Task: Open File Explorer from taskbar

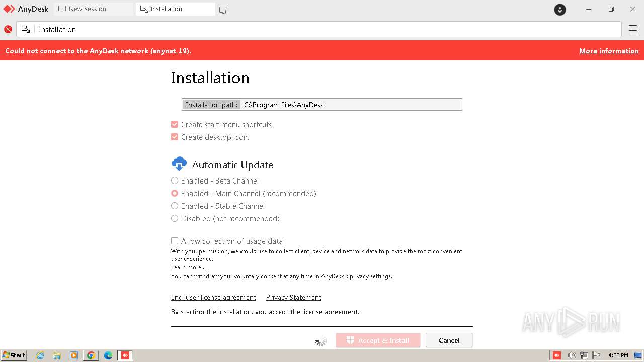Action: [x=57, y=355]
